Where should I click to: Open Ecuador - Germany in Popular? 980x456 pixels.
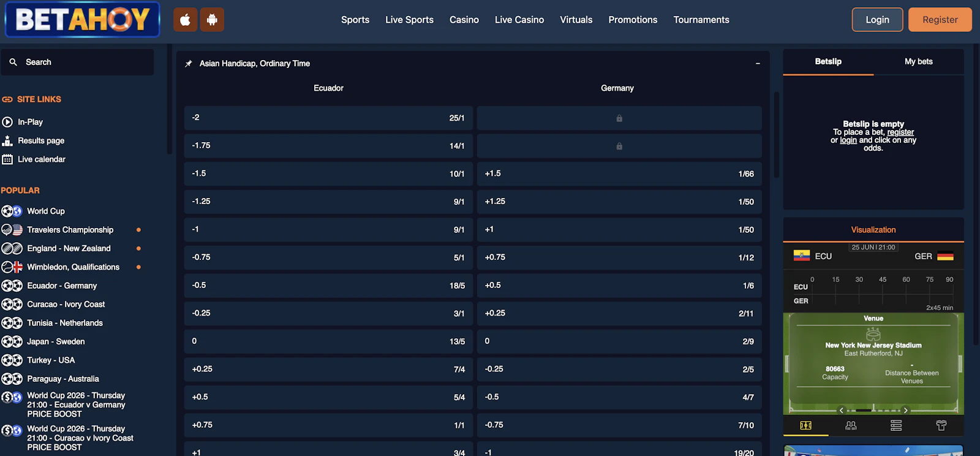[62, 286]
